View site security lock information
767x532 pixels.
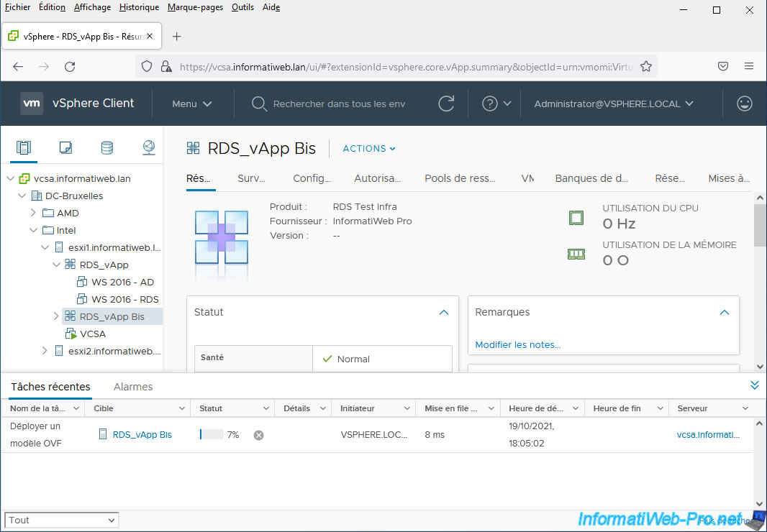click(x=166, y=66)
